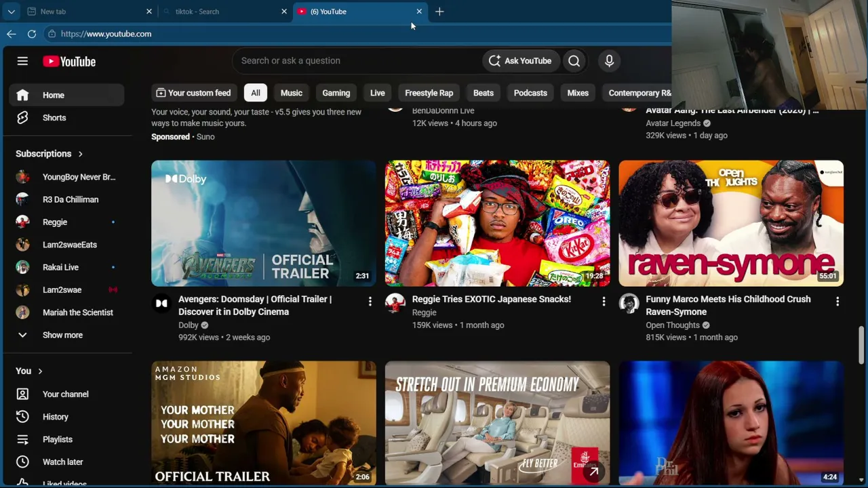
Task: Open Emirates Premium Economy ad thumbnail
Action: [x=498, y=423]
